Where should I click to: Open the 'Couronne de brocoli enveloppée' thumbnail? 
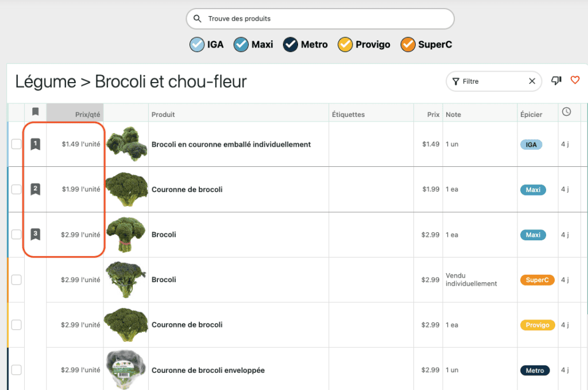coord(126,370)
